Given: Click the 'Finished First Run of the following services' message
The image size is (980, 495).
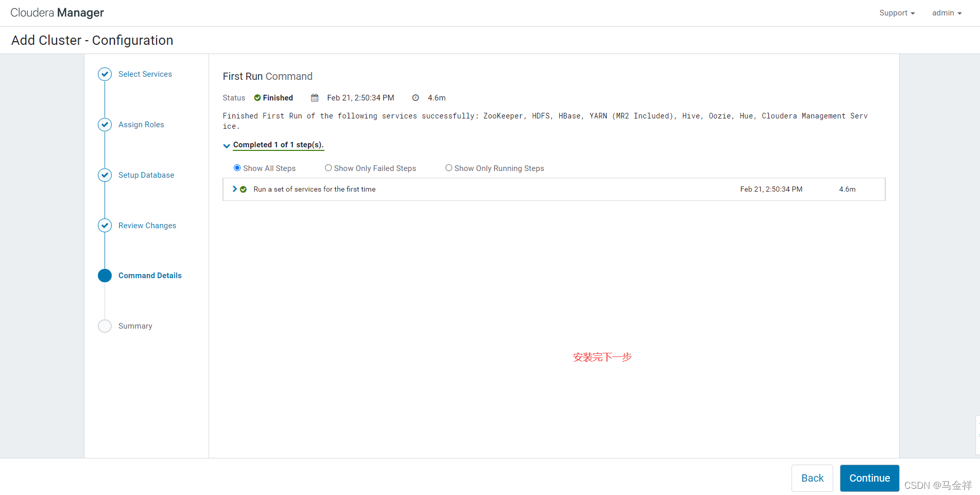Looking at the screenshot, I should (x=545, y=121).
